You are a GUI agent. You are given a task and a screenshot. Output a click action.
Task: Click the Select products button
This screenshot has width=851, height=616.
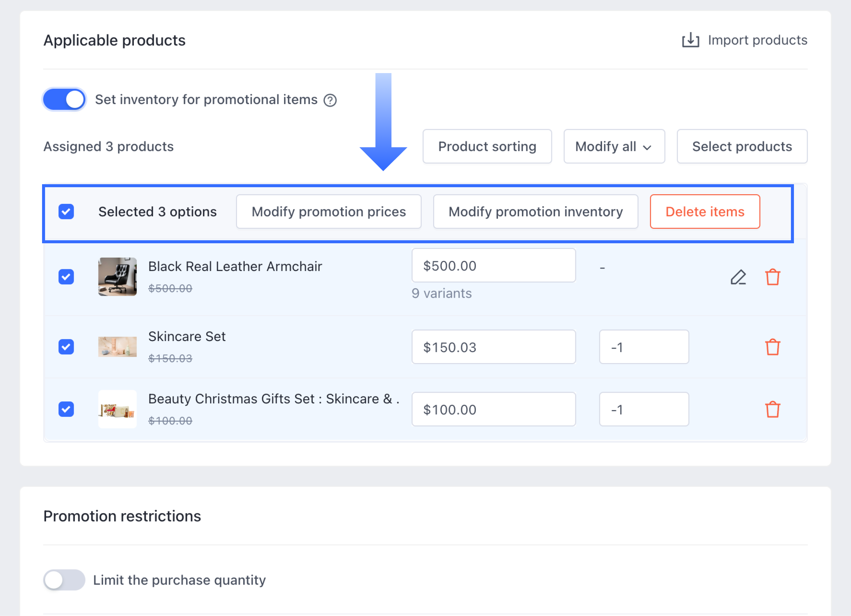tap(742, 147)
